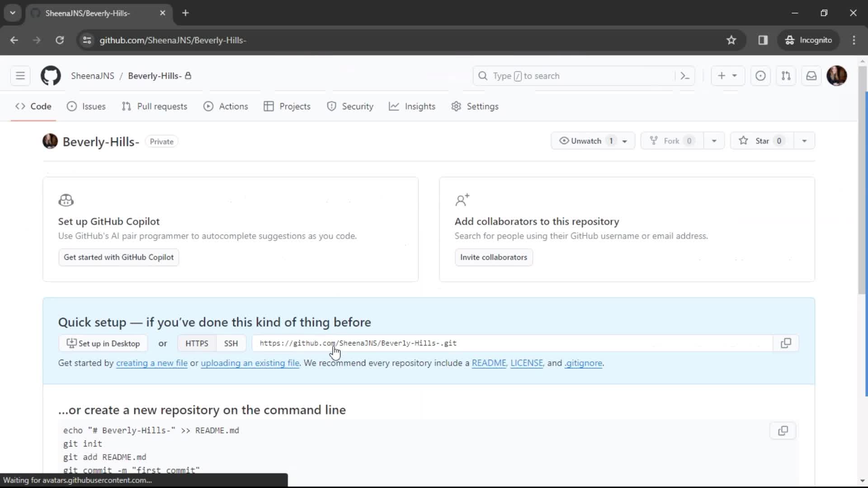Select the HTTPS protocol tab
The height and width of the screenshot is (488, 868).
coord(197,343)
